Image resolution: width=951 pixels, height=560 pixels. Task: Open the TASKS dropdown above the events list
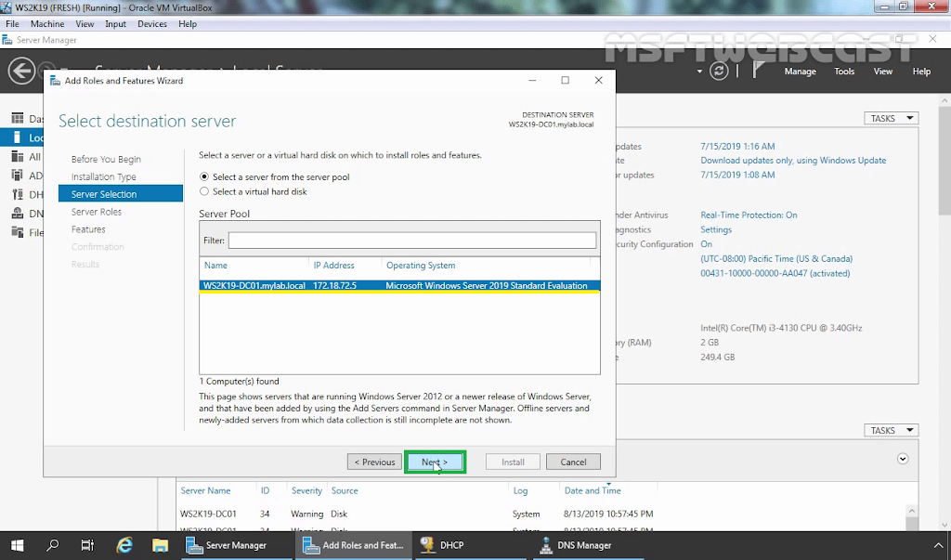pos(891,430)
